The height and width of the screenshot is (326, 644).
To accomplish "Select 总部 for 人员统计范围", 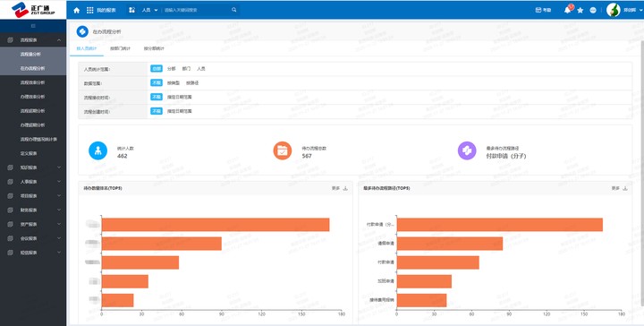I will [x=157, y=69].
